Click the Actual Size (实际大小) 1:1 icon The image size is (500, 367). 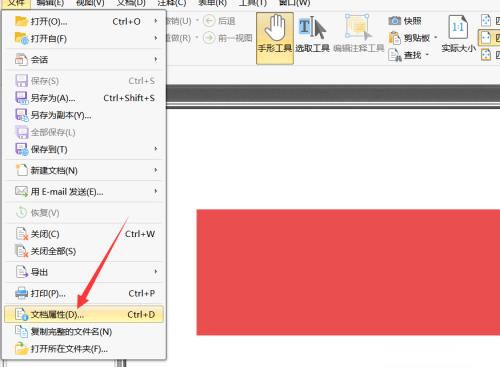(x=458, y=27)
